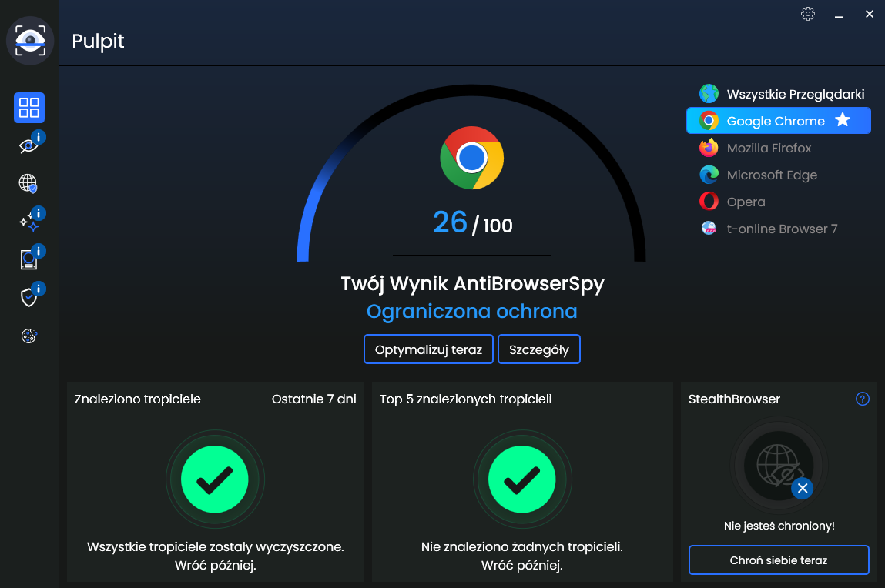Screen dimensions: 885x588
Task: Open StealthBrowser help question mark
Action: point(863,399)
